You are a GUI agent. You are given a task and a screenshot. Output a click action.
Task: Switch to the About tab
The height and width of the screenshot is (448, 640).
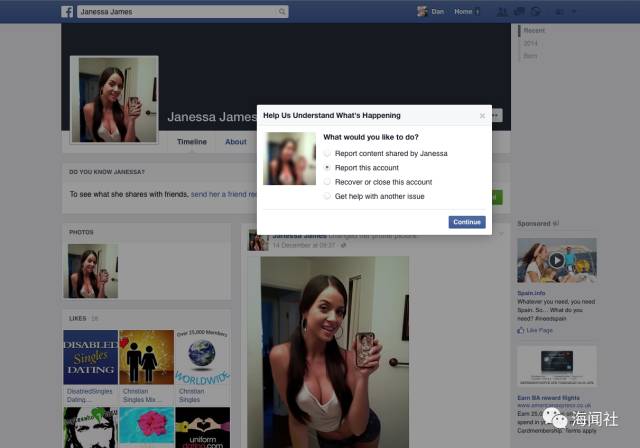(x=236, y=142)
